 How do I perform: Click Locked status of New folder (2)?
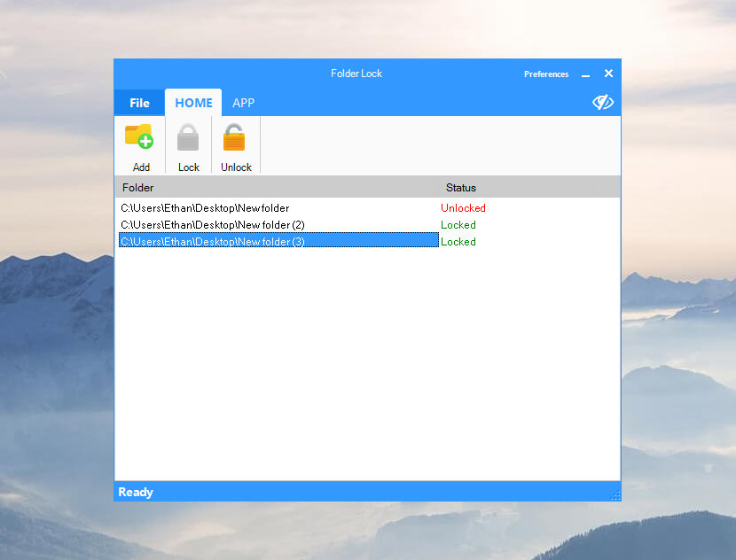pos(458,225)
